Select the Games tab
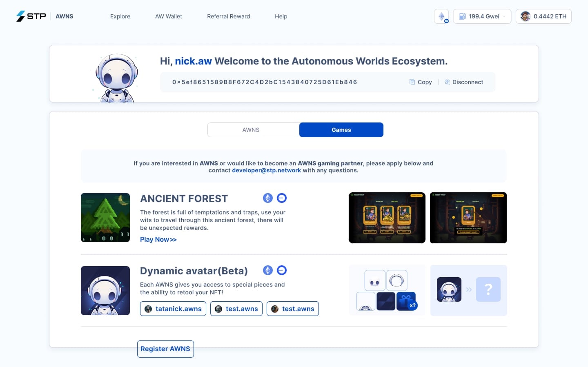The width and height of the screenshot is (588, 367). pyautogui.click(x=341, y=130)
